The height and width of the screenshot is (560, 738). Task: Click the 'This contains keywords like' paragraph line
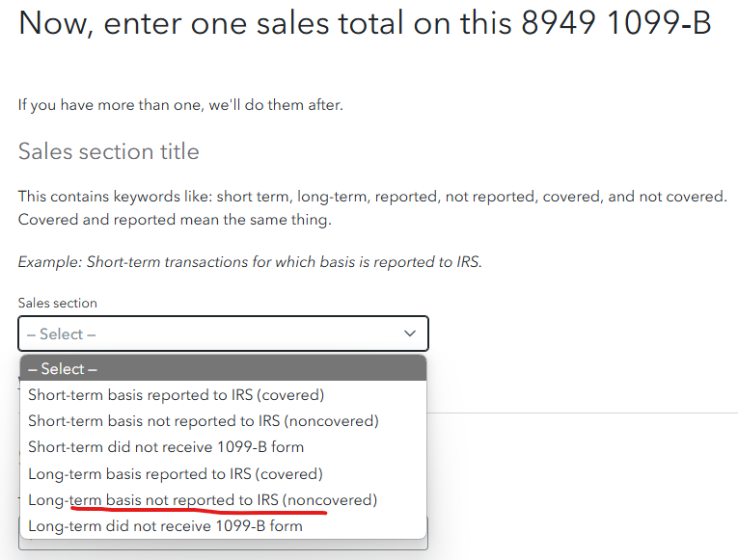[372, 196]
